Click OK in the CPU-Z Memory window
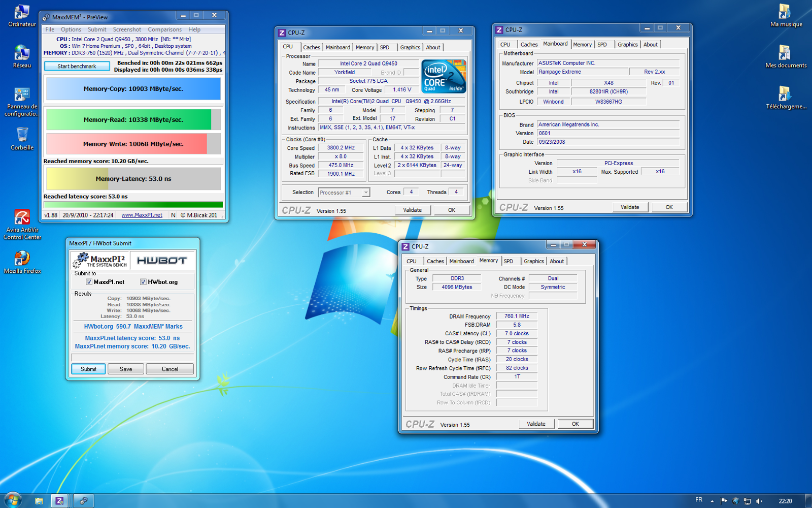This screenshot has height=508, width=812. pyautogui.click(x=576, y=424)
